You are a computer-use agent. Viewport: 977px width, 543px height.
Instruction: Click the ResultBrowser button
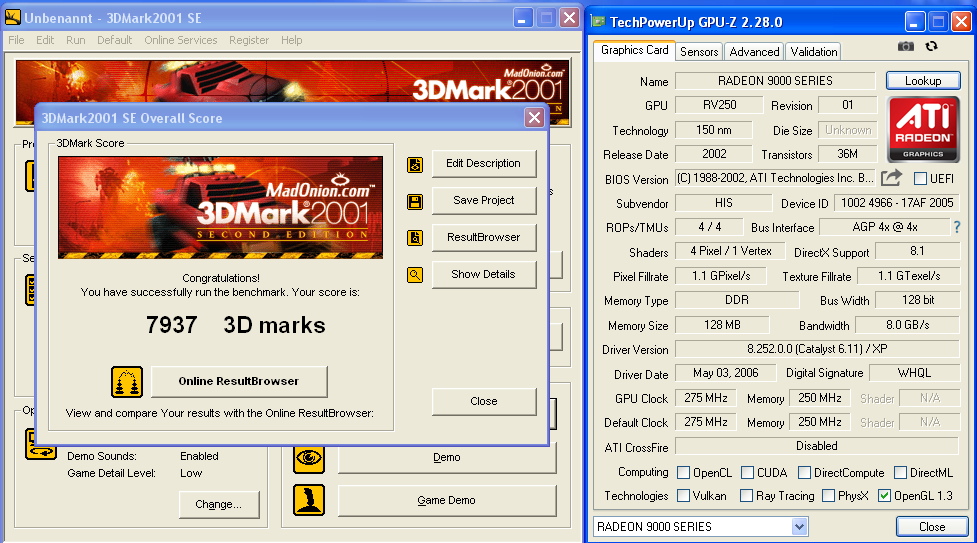tap(484, 237)
